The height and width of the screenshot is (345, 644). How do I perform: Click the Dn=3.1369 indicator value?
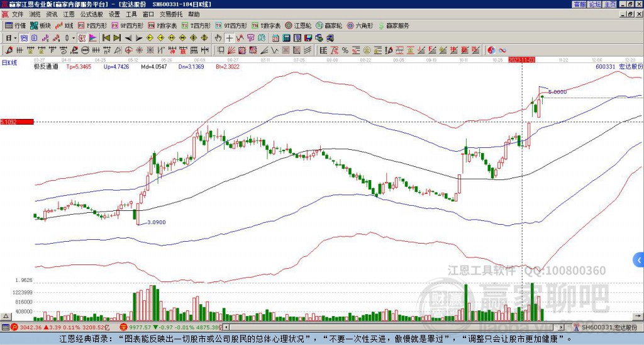click(x=191, y=66)
